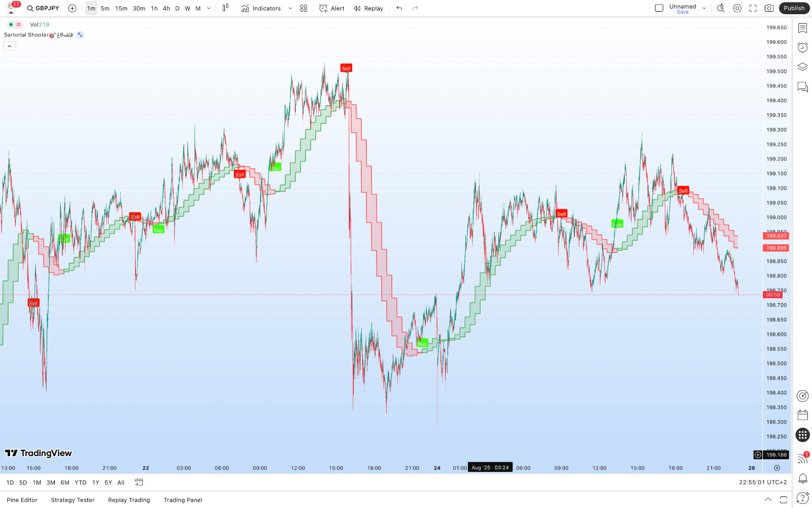Open the Indicators dialog
Image resolution: width=812 pixels, height=508 pixels.
[261, 8]
